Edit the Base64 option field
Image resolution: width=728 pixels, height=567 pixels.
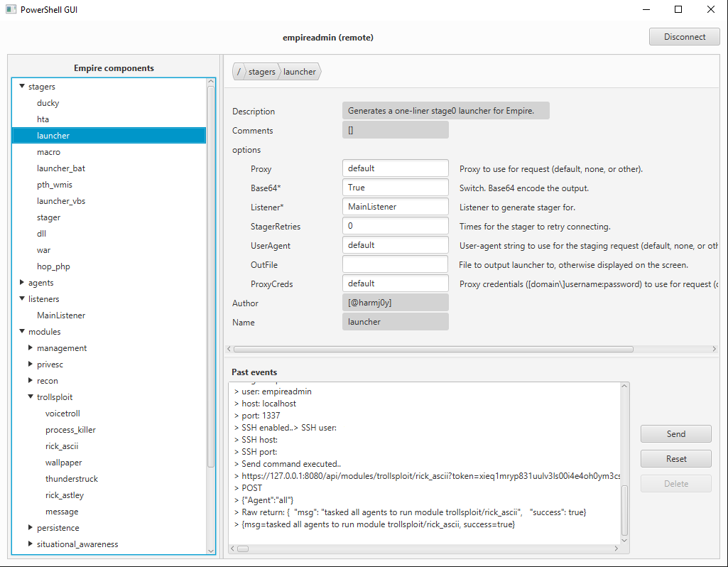[395, 188]
